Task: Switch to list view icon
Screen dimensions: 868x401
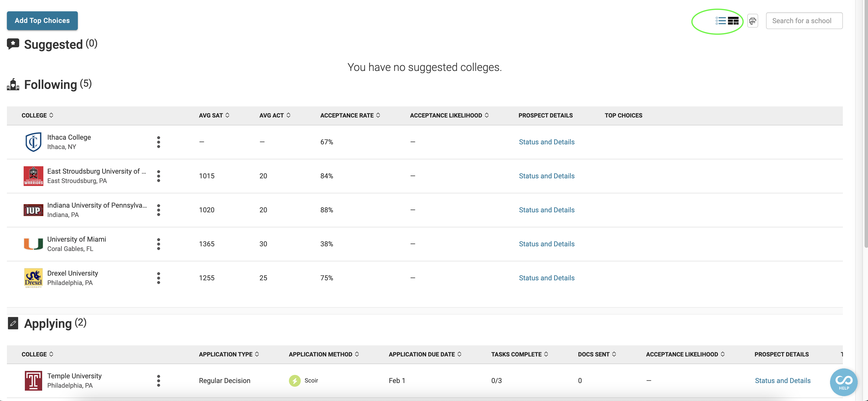Action: click(x=721, y=21)
